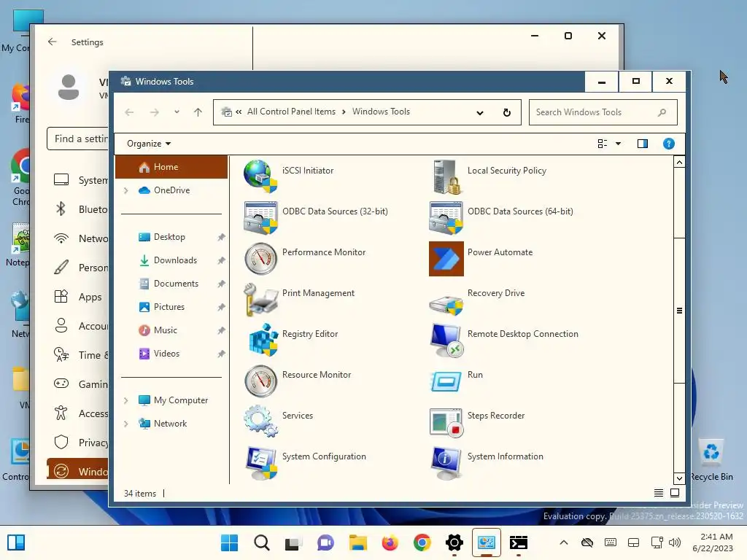Open Resource Monitor icon
This screenshot has width=747, height=560.
(260, 381)
